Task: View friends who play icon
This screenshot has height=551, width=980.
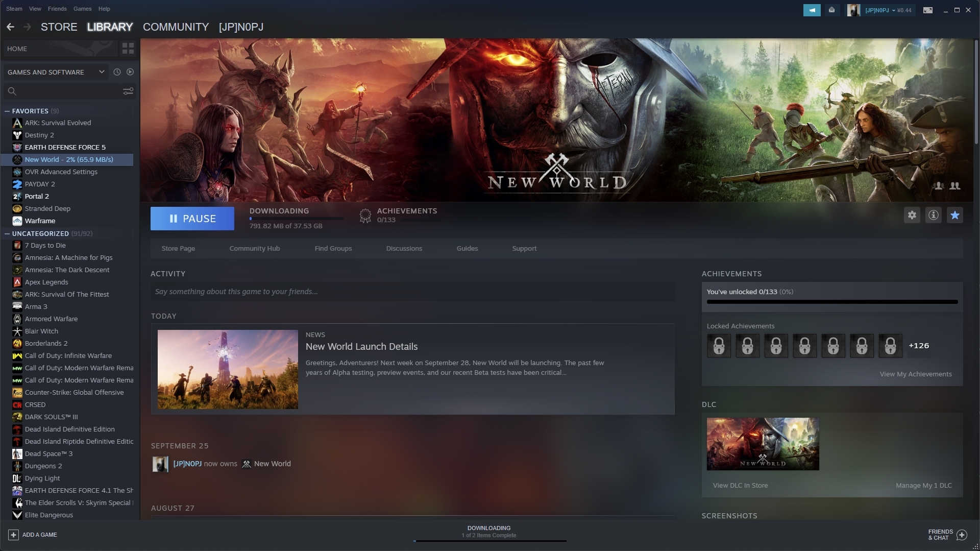Action: (938, 186)
